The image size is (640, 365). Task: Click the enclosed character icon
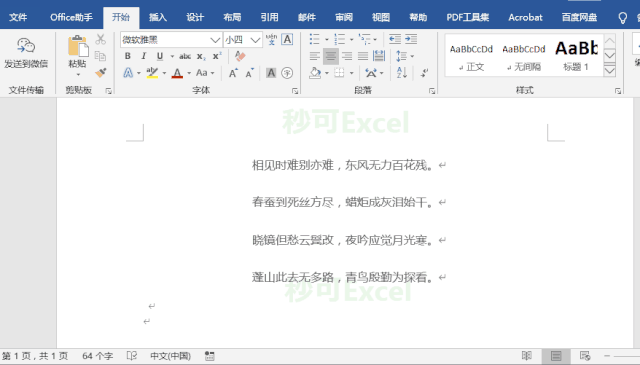tap(287, 73)
